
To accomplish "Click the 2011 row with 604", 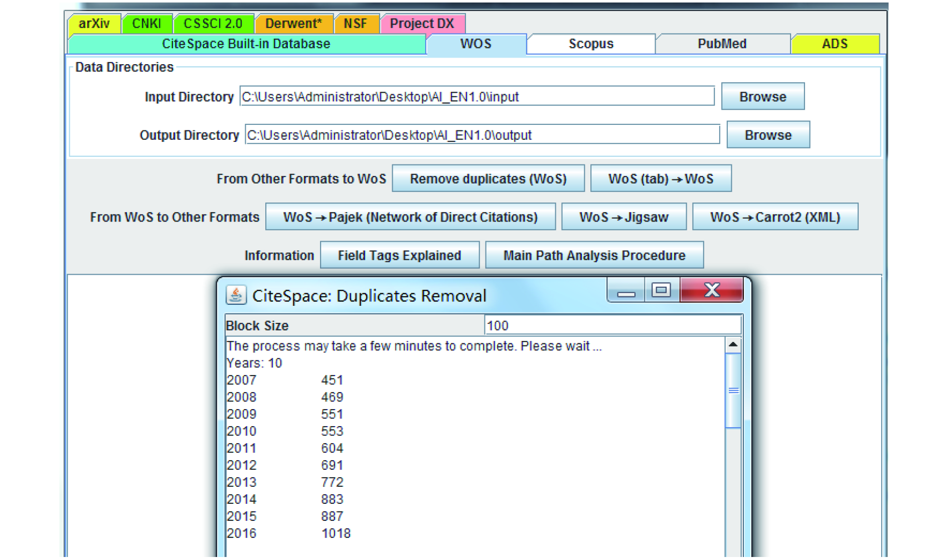I will click(x=284, y=448).
